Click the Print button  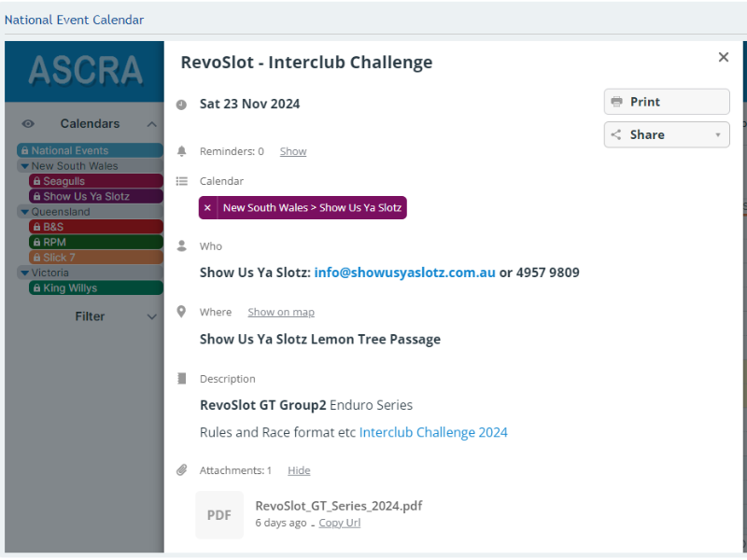tap(666, 102)
